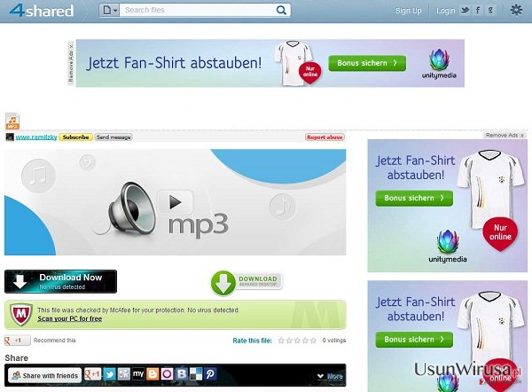Open the Login link
This screenshot has height=392, width=532.
click(445, 11)
